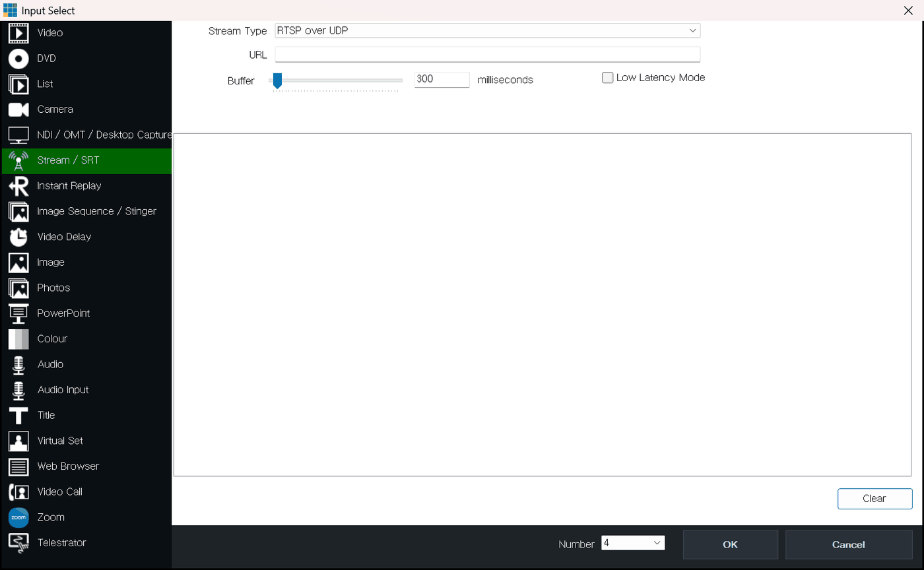
Task: Click the Cancel button
Action: (848, 544)
